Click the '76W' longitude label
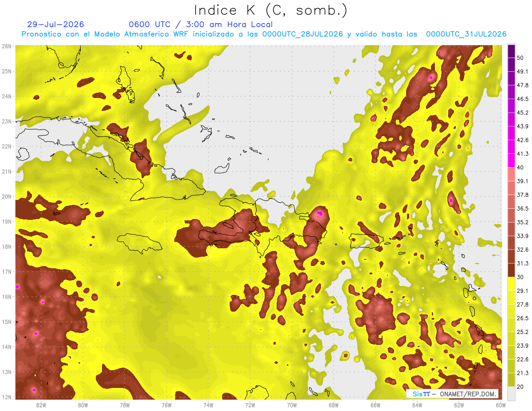This screenshot has height=411, width=532. tap(166, 405)
